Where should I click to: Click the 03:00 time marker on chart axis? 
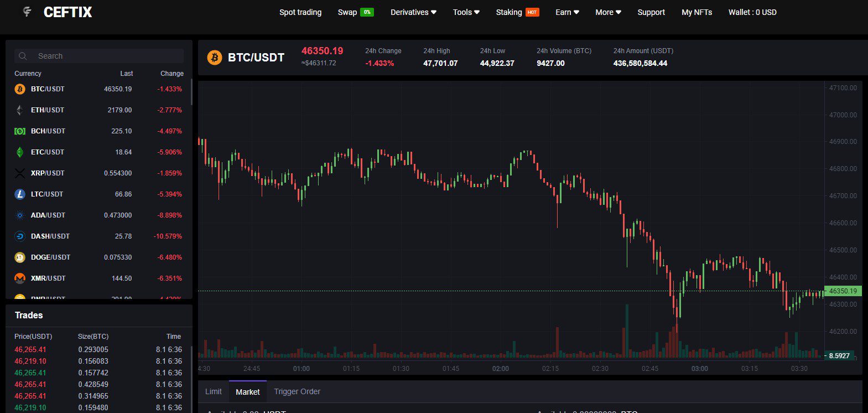point(700,368)
